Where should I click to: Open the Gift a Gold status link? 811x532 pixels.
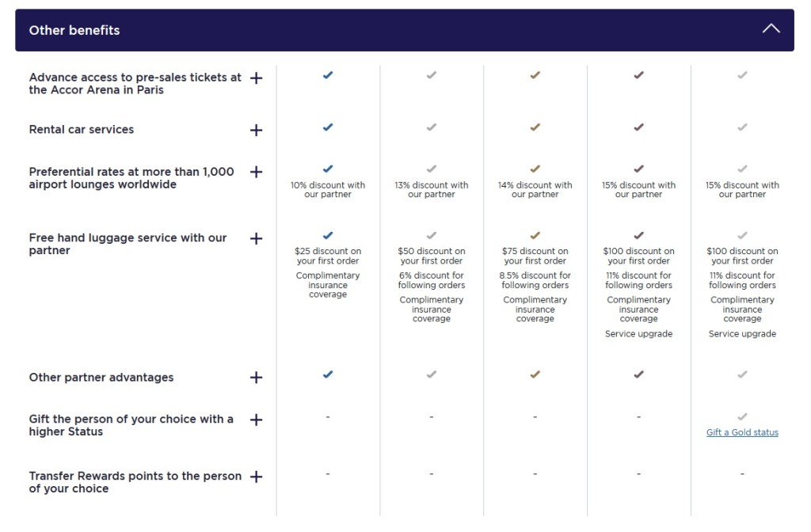[x=742, y=432]
